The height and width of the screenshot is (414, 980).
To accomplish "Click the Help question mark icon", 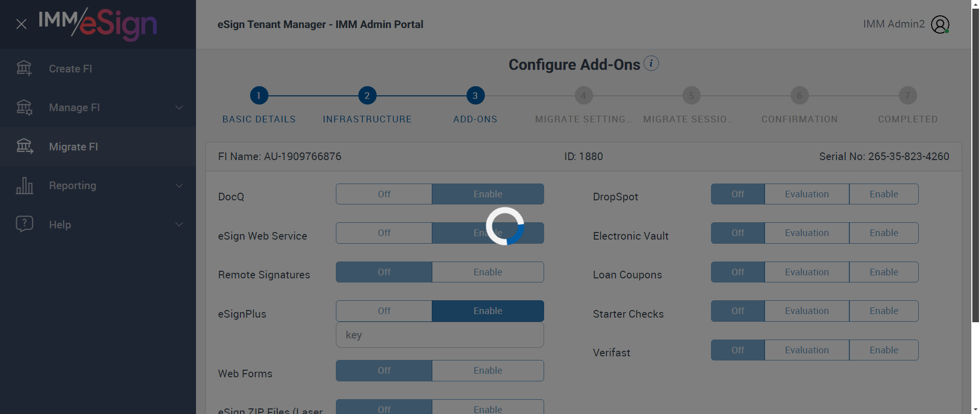I will (24, 224).
